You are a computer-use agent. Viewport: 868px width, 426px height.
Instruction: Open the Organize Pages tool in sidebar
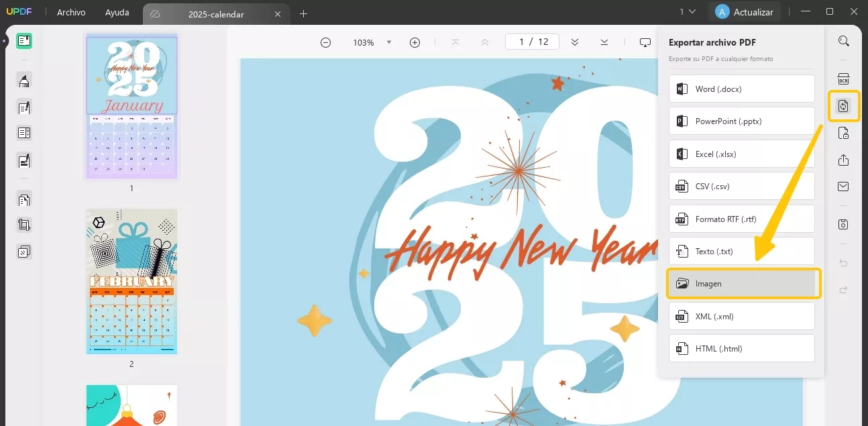point(24,133)
